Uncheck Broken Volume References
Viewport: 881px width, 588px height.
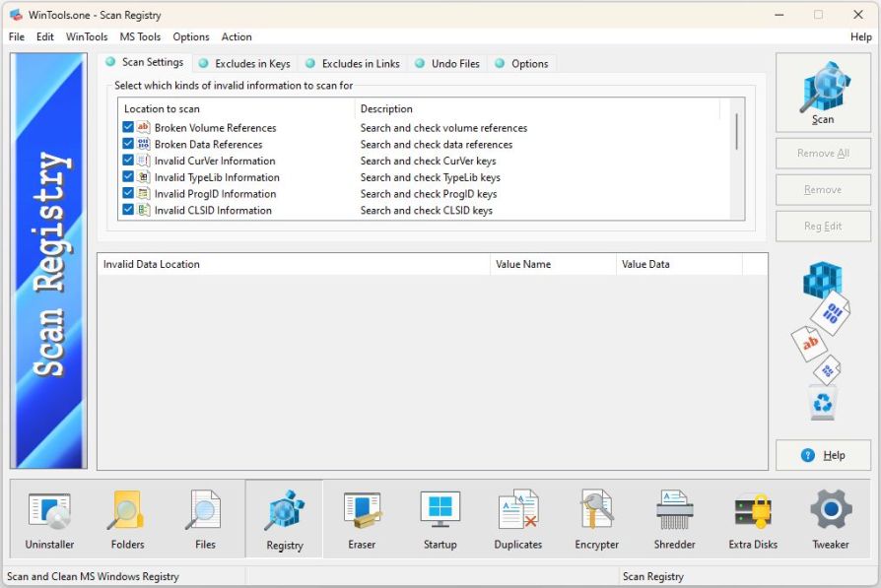click(128, 127)
